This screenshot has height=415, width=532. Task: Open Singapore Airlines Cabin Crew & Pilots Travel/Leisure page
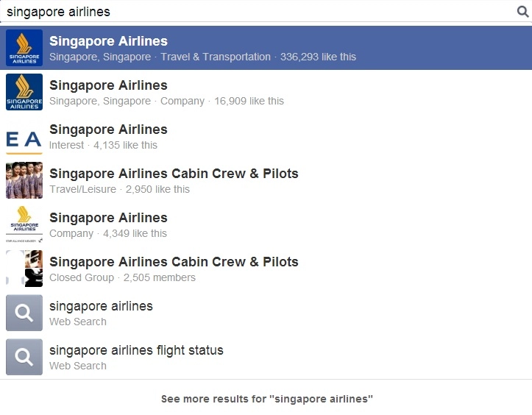pyautogui.click(x=266, y=180)
